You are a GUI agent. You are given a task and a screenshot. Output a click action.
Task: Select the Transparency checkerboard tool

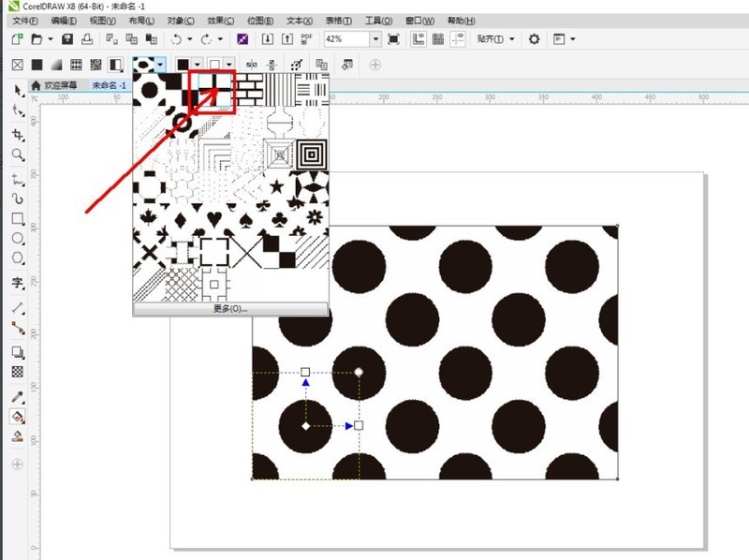18,372
